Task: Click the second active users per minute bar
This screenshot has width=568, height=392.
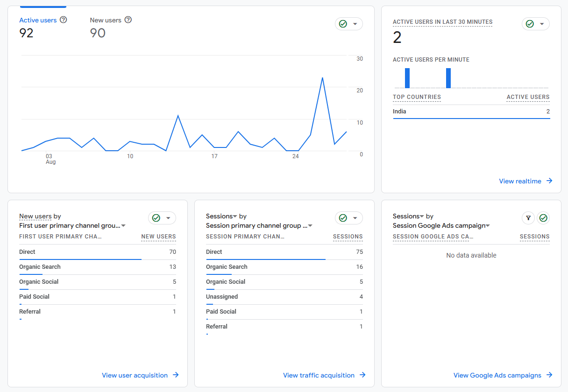Action: (448, 78)
